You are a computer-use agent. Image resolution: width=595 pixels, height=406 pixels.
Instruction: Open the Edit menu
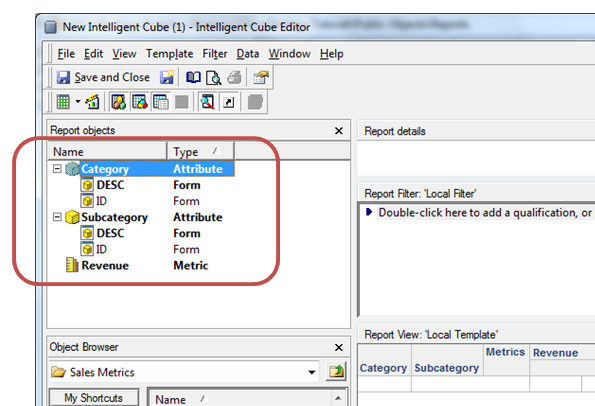(x=93, y=54)
